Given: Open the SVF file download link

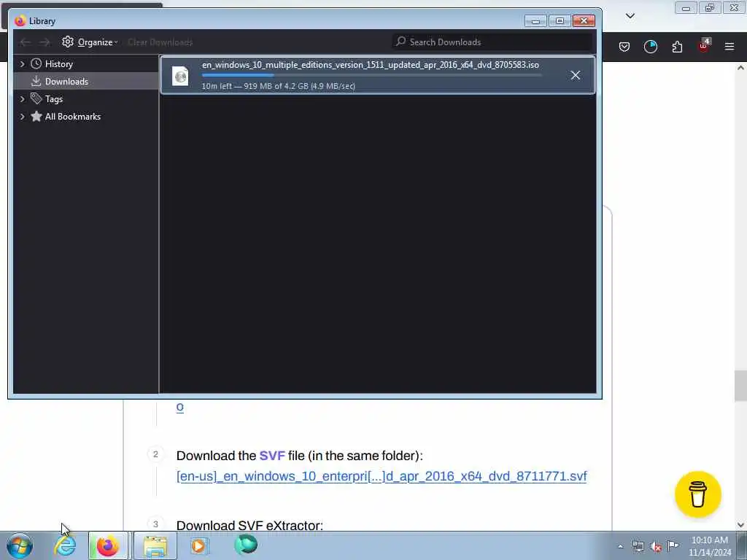Looking at the screenshot, I should [x=382, y=476].
